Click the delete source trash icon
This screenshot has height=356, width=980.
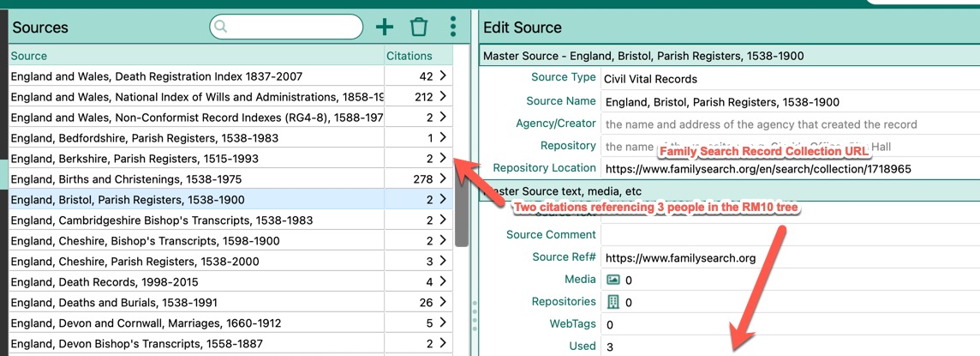click(x=419, y=27)
